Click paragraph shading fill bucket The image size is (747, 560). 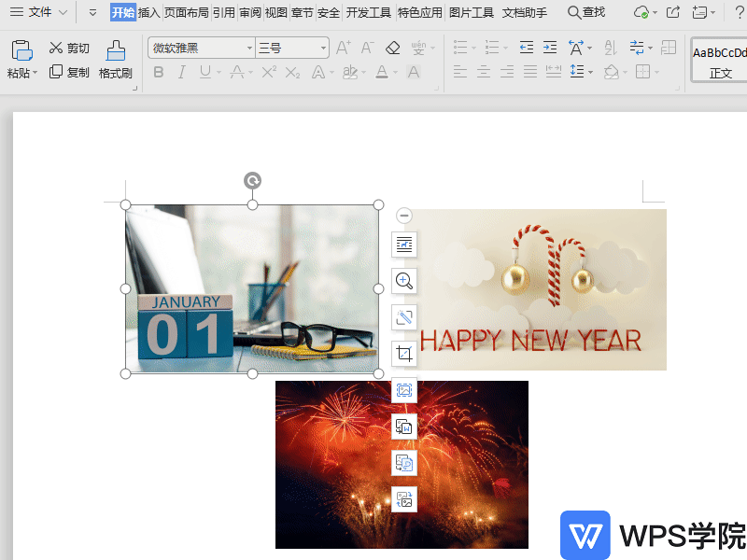click(x=612, y=73)
